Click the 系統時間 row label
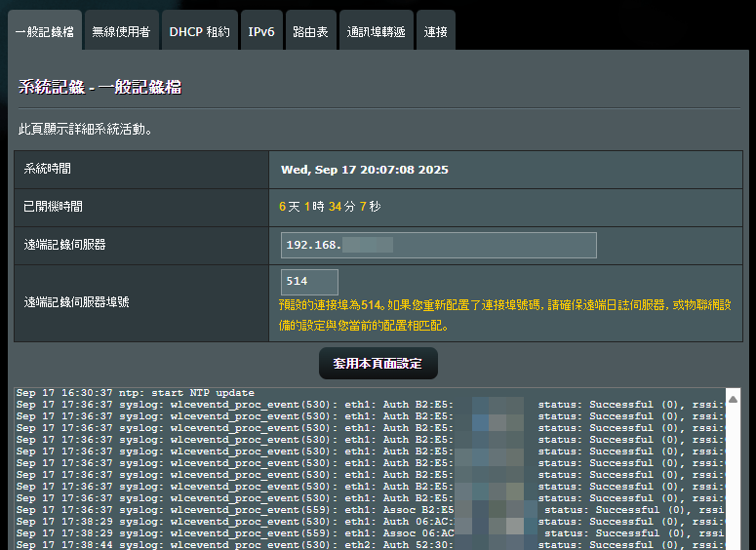This screenshot has width=756, height=550. click(x=48, y=170)
